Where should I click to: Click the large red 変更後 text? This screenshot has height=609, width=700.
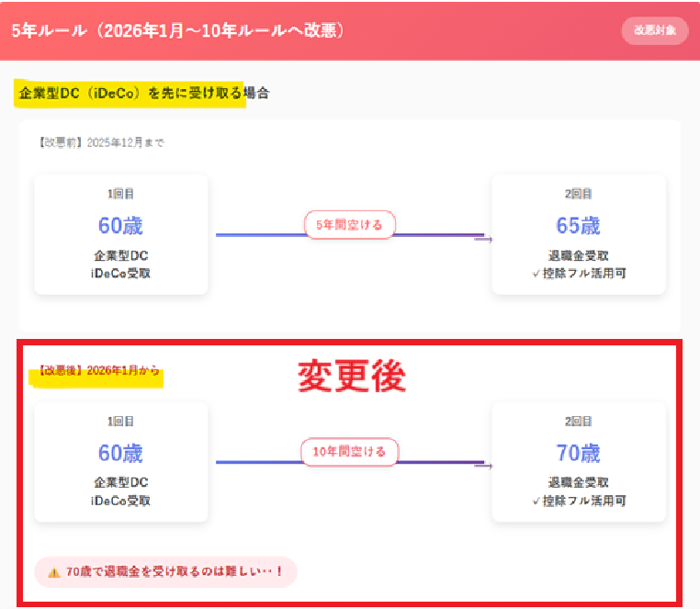(351, 376)
